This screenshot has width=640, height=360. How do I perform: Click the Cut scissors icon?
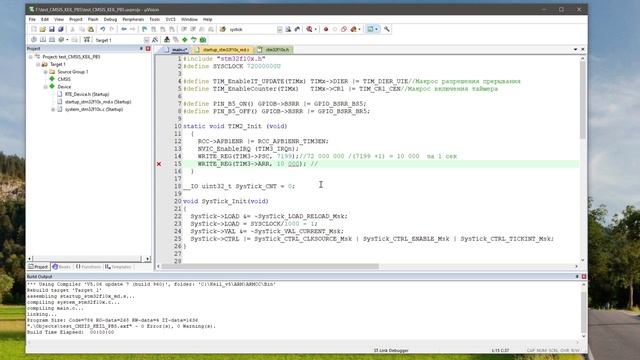click(73, 29)
